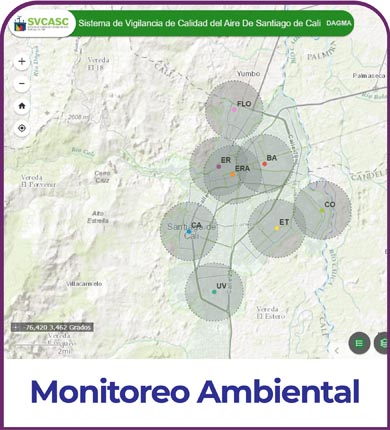Image resolution: width=390 pixels, height=430 pixels.
Task: Open the layers stack icon
Action: (x=382, y=343)
